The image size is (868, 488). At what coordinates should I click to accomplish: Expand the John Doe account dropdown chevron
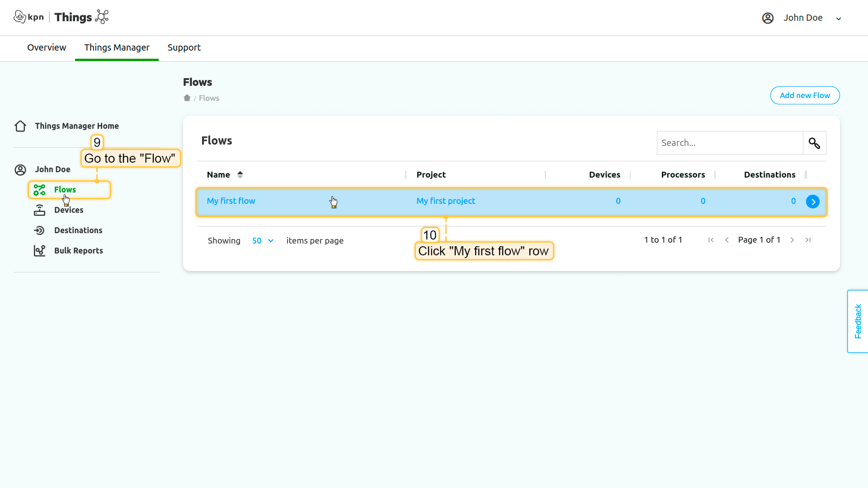839,19
